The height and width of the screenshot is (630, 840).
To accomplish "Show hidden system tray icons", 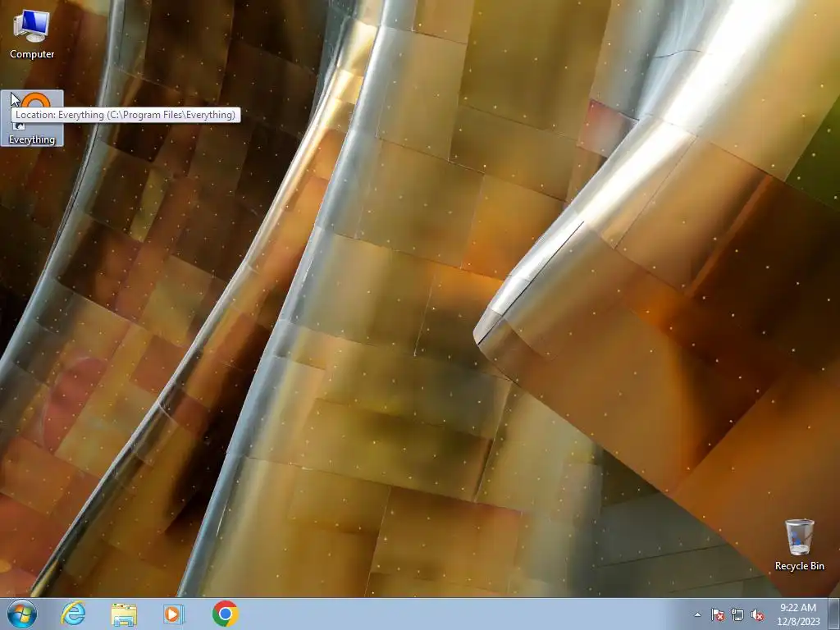I will coord(697,614).
